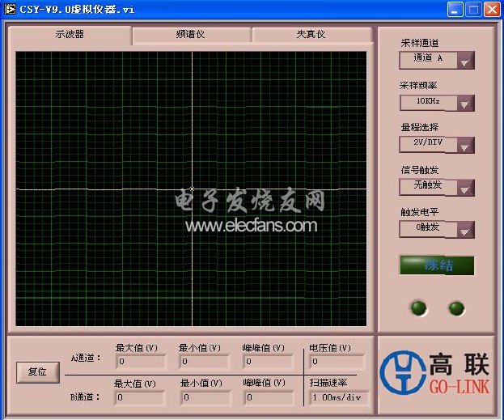Select the 失真仪 distortion meter tab
The width and height of the screenshot is (504, 420).
[311, 35]
